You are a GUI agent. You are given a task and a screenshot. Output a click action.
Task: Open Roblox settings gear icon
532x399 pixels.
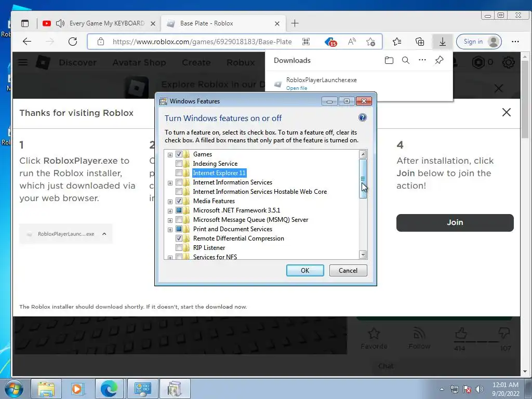click(x=508, y=62)
